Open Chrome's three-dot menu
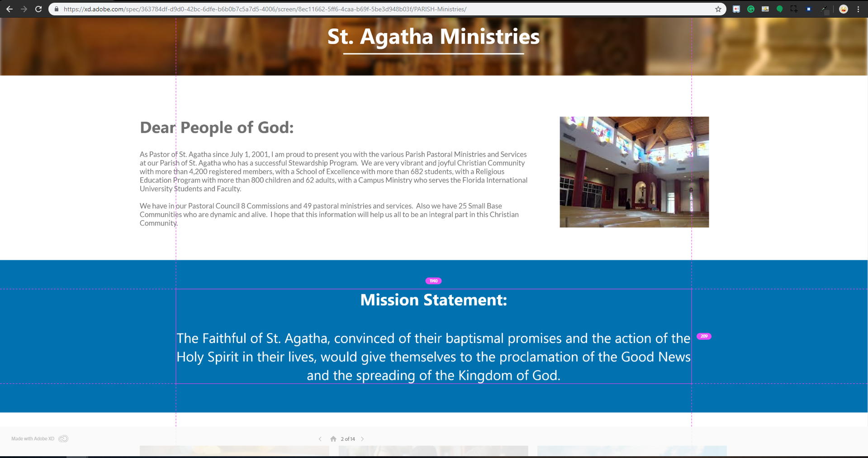This screenshot has height=458, width=868. [x=858, y=9]
